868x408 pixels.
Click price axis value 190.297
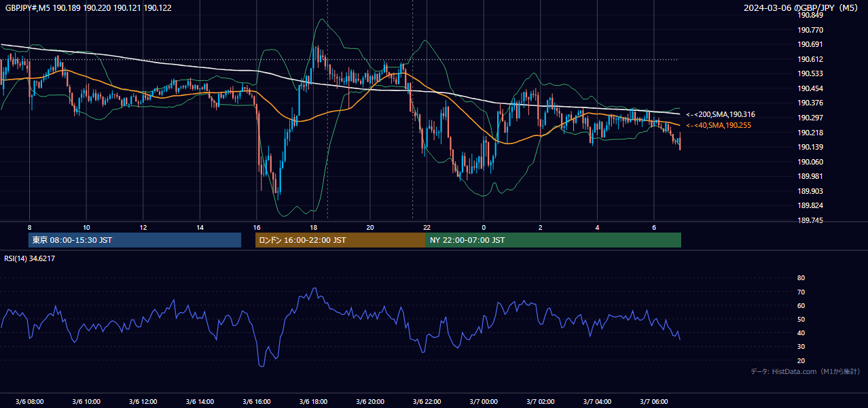click(810, 118)
